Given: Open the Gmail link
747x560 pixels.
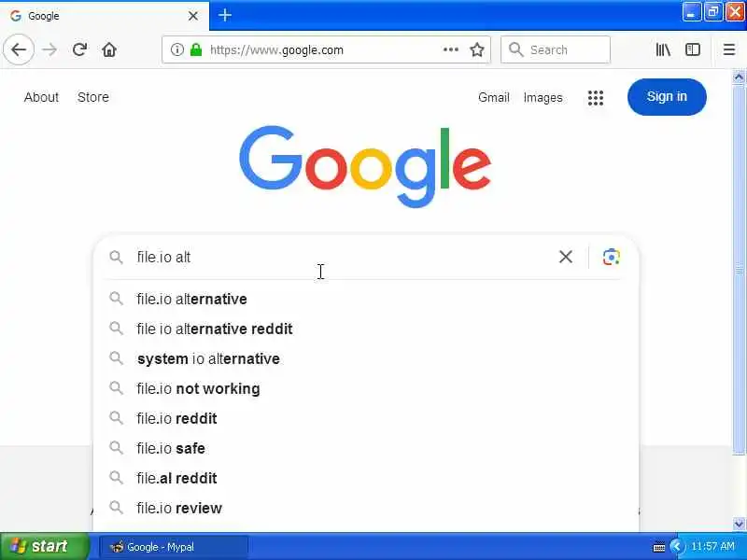Looking at the screenshot, I should click(x=494, y=97).
